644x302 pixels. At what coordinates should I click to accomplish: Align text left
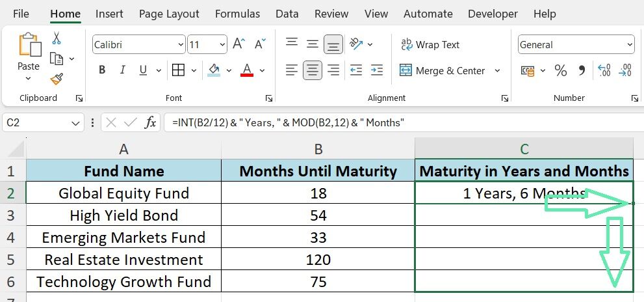point(292,70)
